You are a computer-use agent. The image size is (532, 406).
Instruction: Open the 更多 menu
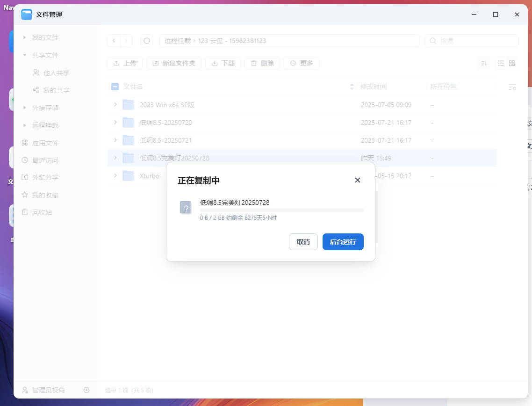click(x=301, y=63)
